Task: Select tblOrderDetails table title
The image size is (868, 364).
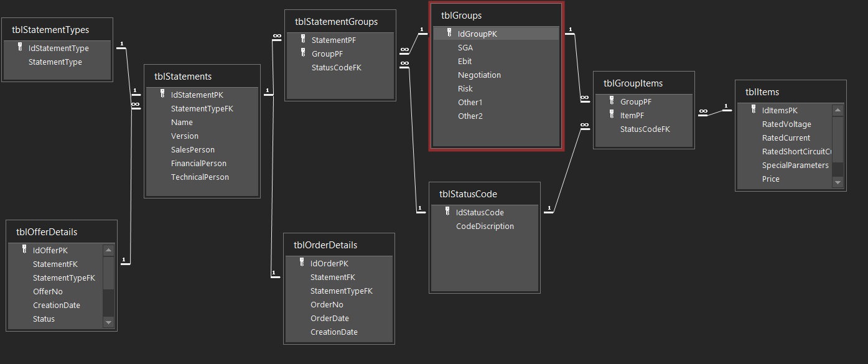Action: (x=325, y=245)
